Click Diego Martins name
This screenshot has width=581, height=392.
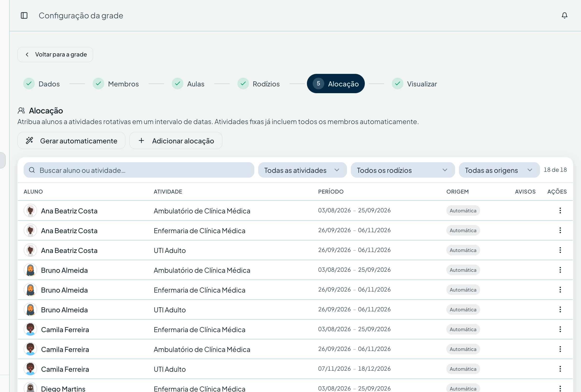pos(63,389)
